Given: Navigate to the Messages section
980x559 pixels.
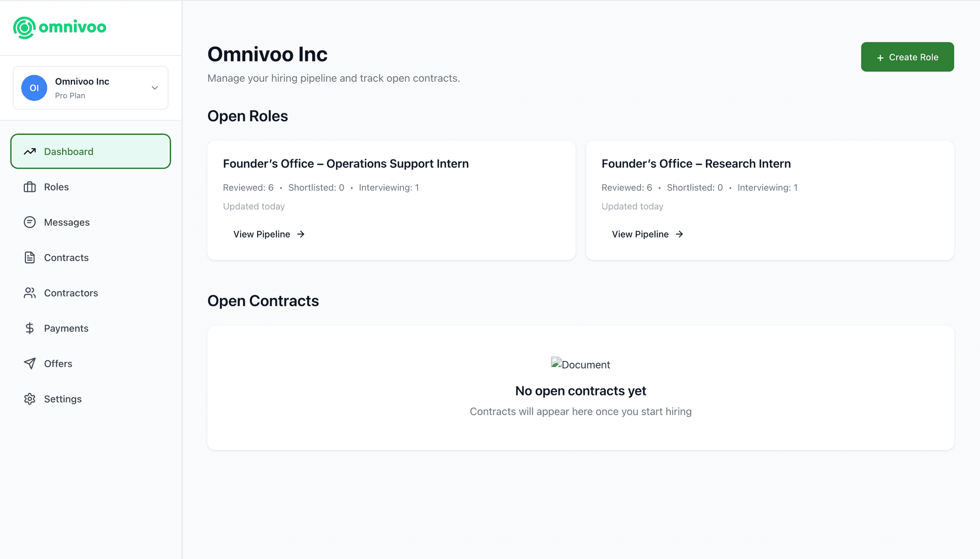Looking at the screenshot, I should coord(66,222).
